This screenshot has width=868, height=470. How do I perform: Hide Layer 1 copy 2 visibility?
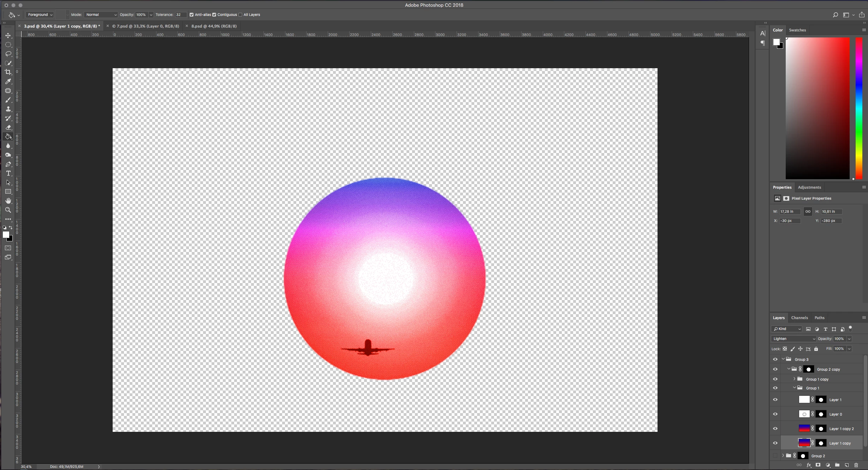(x=775, y=429)
